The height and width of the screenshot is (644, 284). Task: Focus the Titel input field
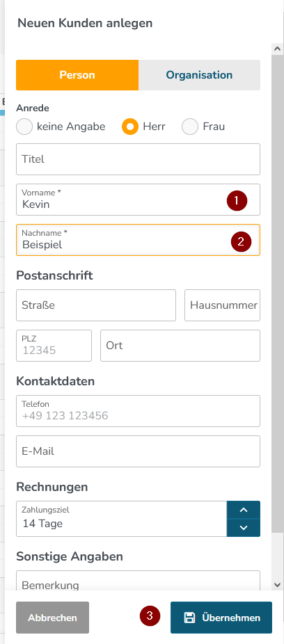pyautogui.click(x=138, y=159)
